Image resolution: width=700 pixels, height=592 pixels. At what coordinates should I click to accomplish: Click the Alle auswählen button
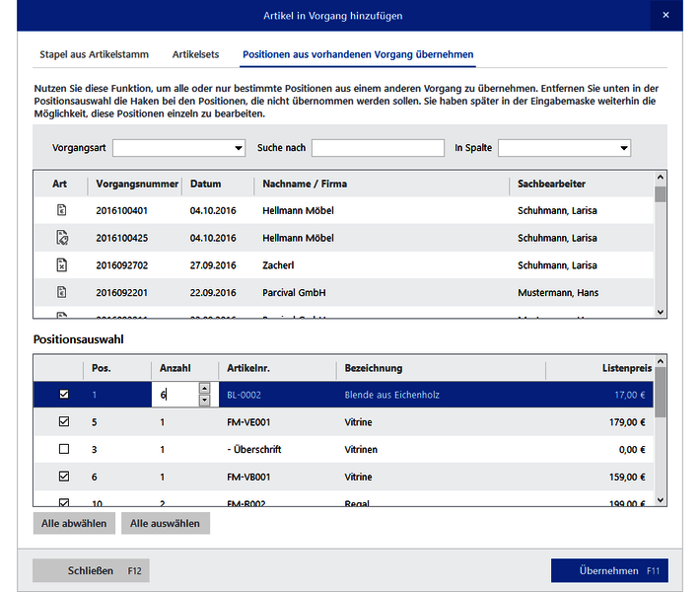click(x=166, y=523)
